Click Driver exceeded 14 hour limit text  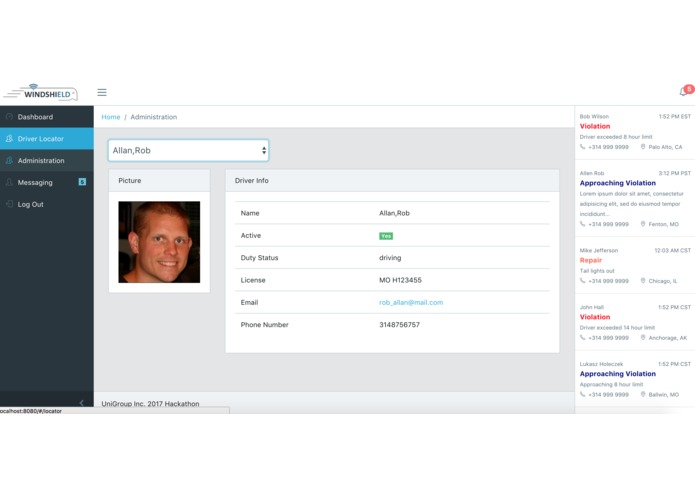click(617, 327)
